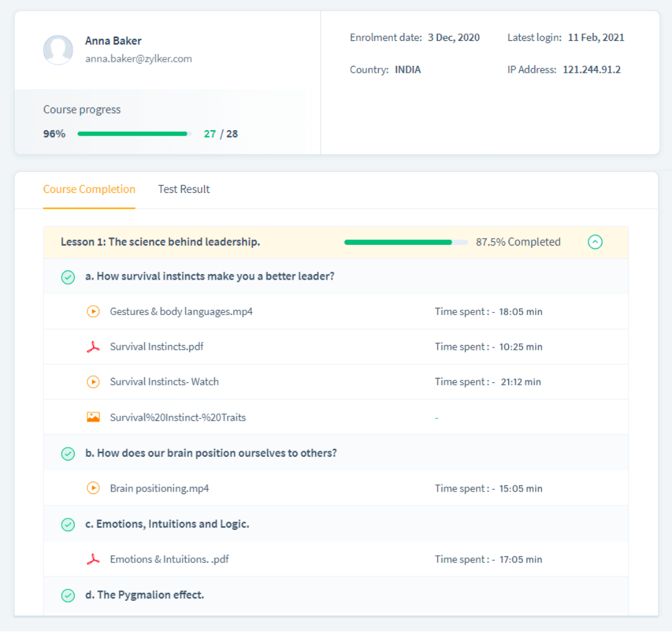672x632 pixels.
Task: Click PDF icon for Survival Instincts.pdf
Action: click(93, 347)
